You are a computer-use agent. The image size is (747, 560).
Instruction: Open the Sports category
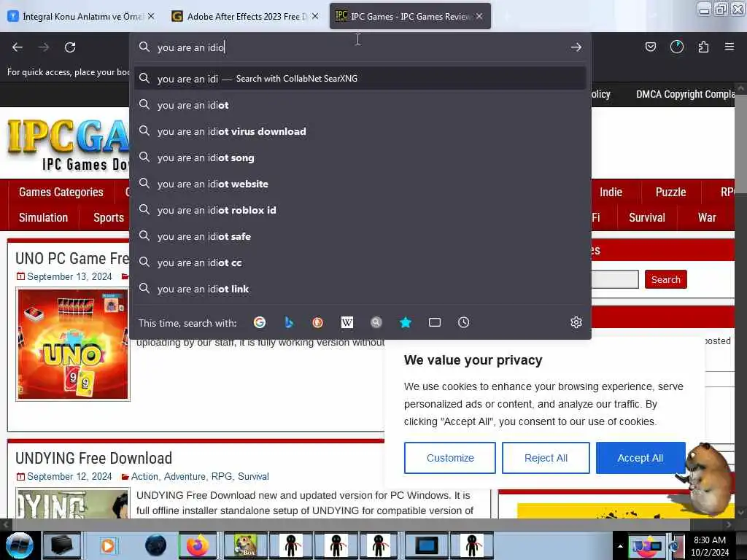pos(109,217)
